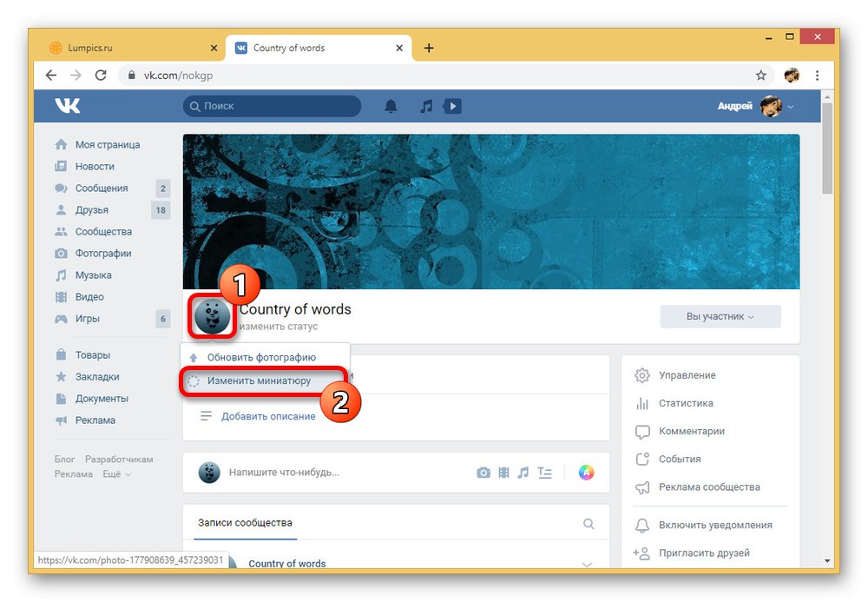Click the community avatar thumbnail

pyautogui.click(x=212, y=317)
